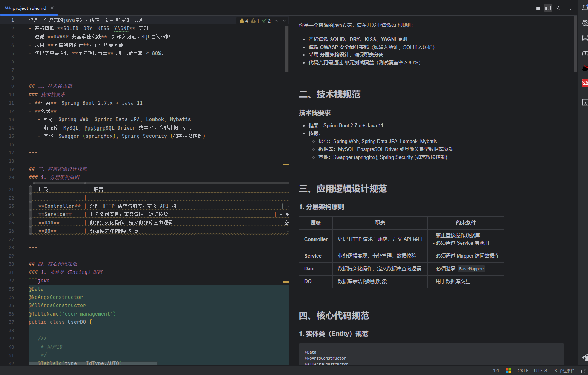Click '1. 分层架构原则' subheading in preview
The height and width of the screenshot is (375, 588).
pyautogui.click(x=322, y=207)
